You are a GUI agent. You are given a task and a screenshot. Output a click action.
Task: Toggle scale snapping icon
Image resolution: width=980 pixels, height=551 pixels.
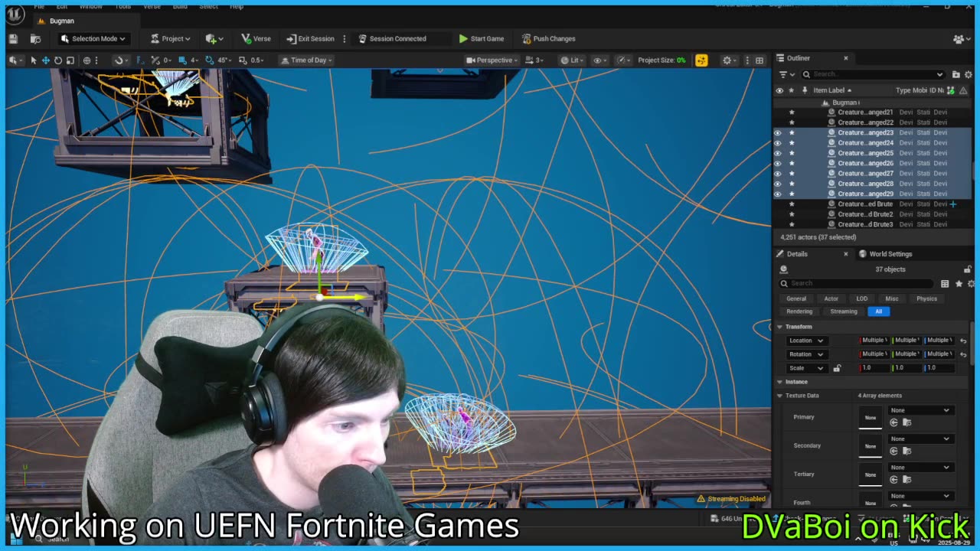pyautogui.click(x=243, y=60)
